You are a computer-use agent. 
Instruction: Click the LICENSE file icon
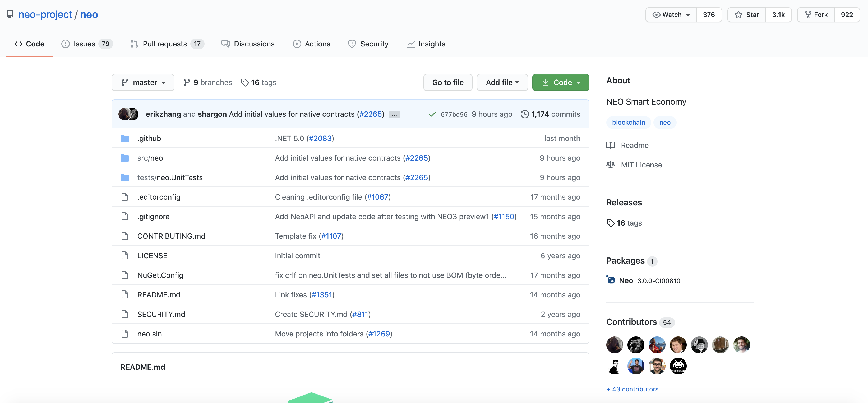click(x=125, y=256)
